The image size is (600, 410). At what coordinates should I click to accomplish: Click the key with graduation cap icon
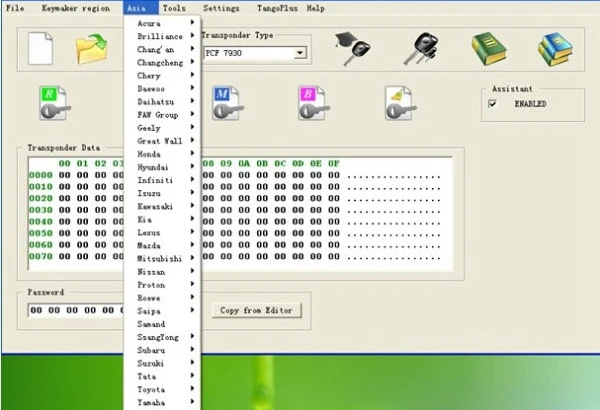click(x=353, y=49)
